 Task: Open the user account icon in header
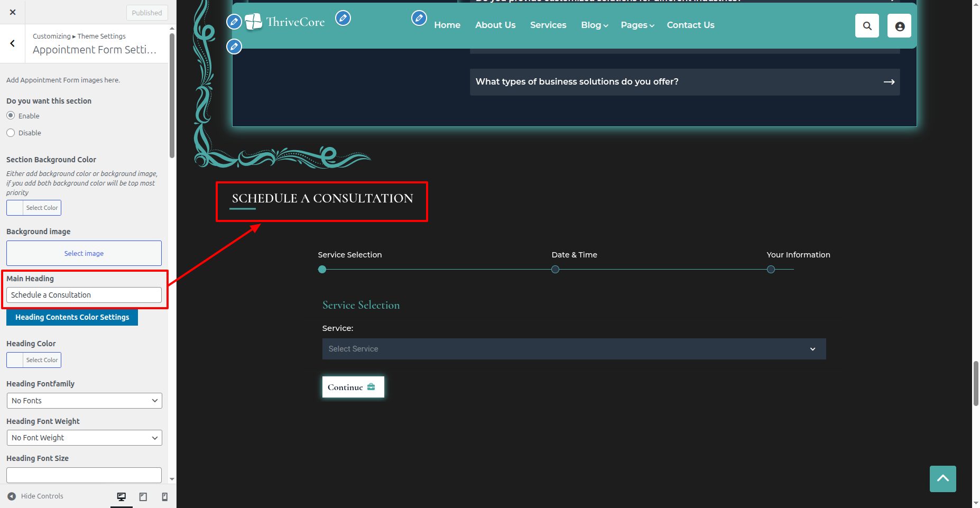(899, 26)
